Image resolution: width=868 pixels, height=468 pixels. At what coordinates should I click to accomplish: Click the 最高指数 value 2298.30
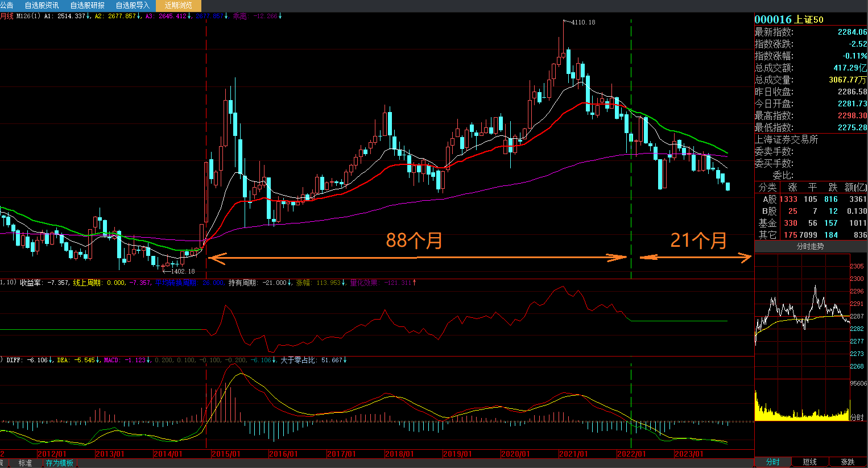(852, 115)
